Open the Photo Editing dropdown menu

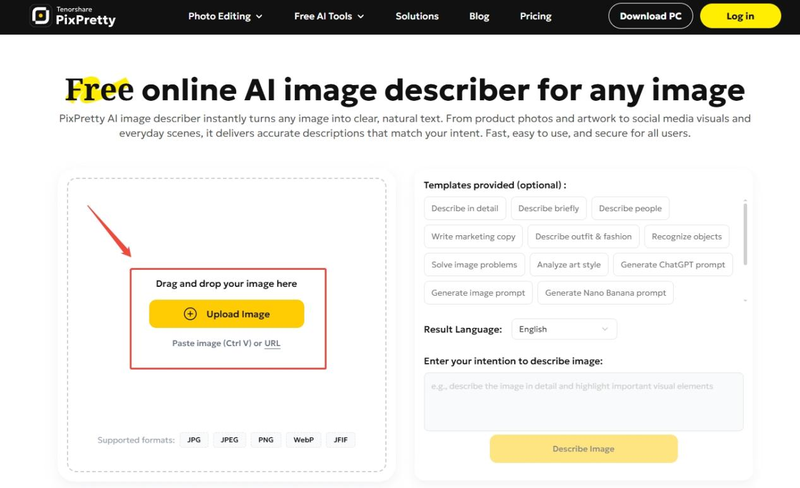(225, 16)
